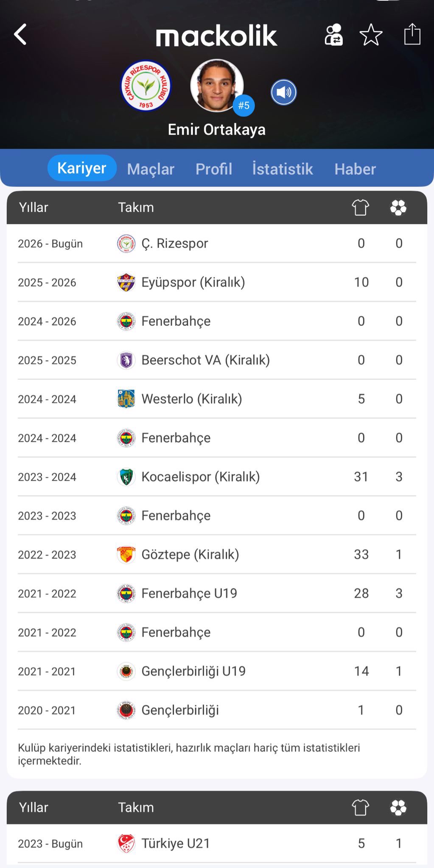Viewport: 434px width, 868px height.
Task: Open the Haber tab
Action: (355, 169)
